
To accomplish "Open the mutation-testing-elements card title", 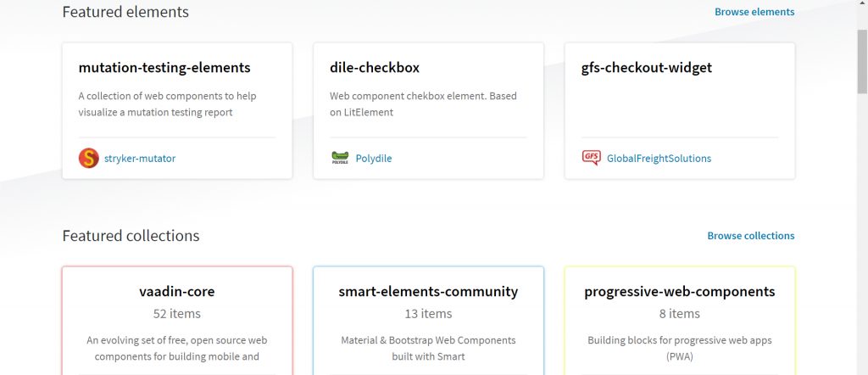I will 164,68.
